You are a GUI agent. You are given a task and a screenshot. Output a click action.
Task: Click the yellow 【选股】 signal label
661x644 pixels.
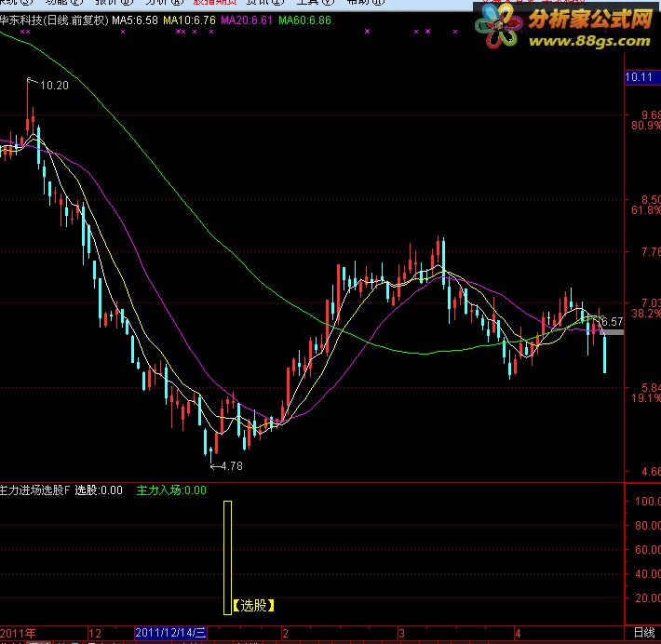point(254,606)
